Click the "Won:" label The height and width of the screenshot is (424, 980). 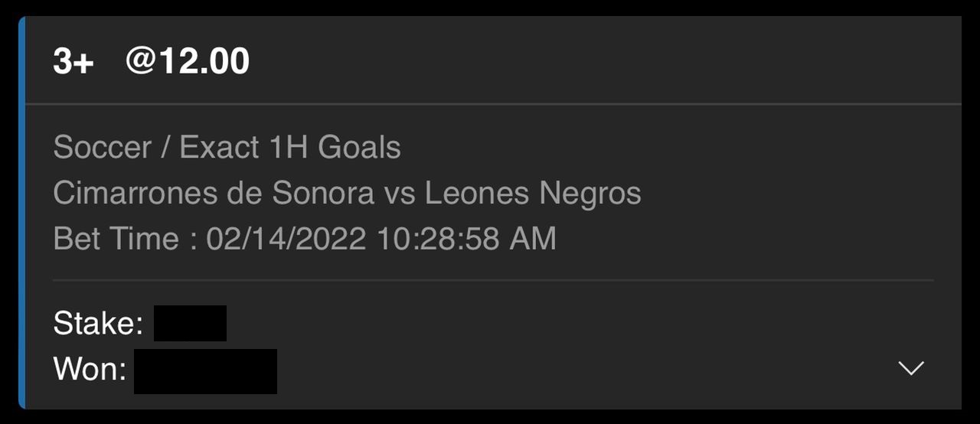point(90,370)
